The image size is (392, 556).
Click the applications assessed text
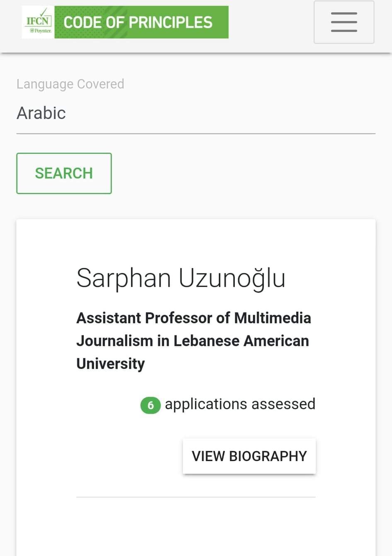pos(240,404)
